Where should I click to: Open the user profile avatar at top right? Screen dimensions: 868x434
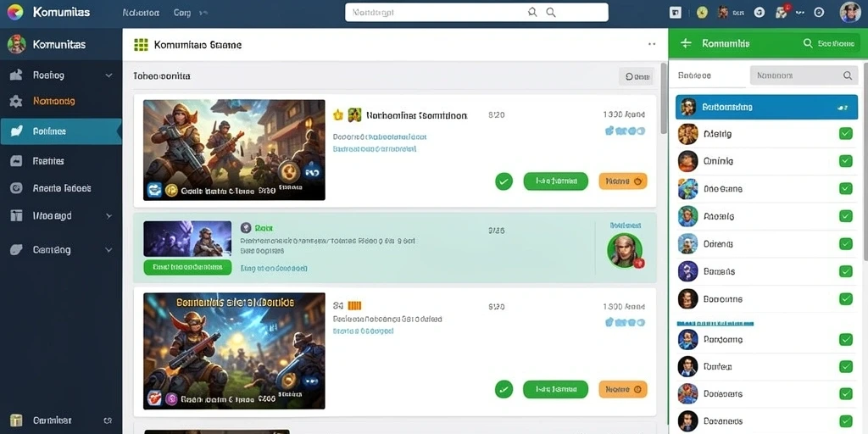tap(849, 12)
